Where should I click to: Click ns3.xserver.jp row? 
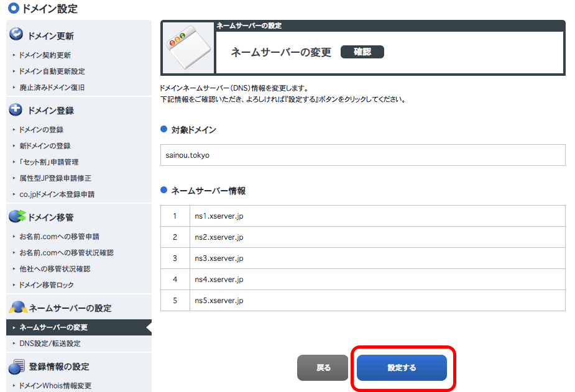click(x=362, y=258)
